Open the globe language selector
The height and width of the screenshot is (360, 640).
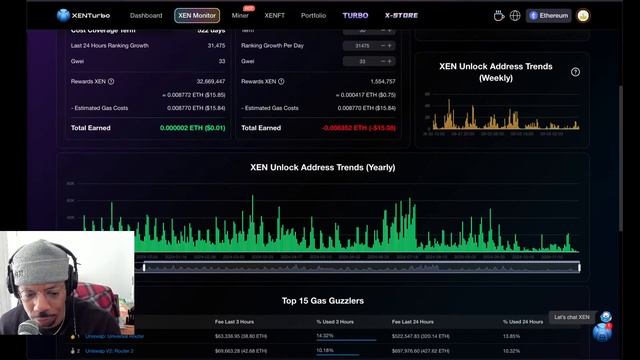pos(515,16)
